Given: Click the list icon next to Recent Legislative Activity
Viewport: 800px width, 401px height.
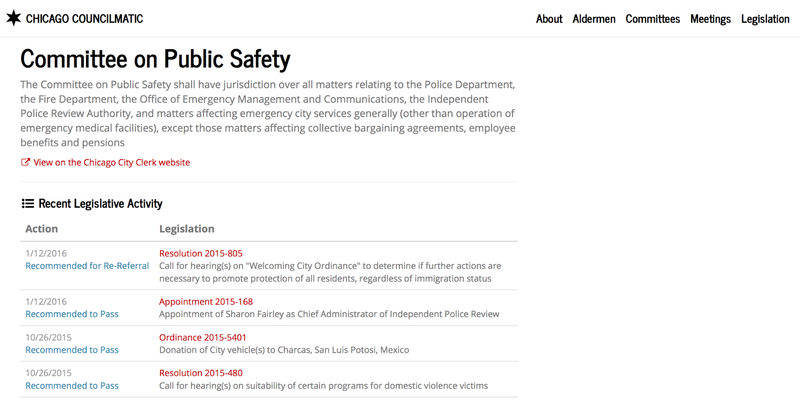Looking at the screenshot, I should (28, 204).
